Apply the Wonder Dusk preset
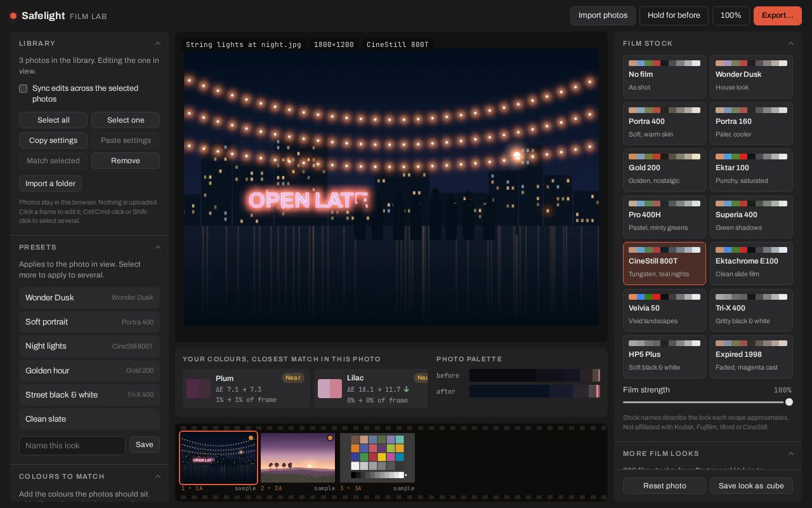The width and height of the screenshot is (812, 508). (89, 297)
